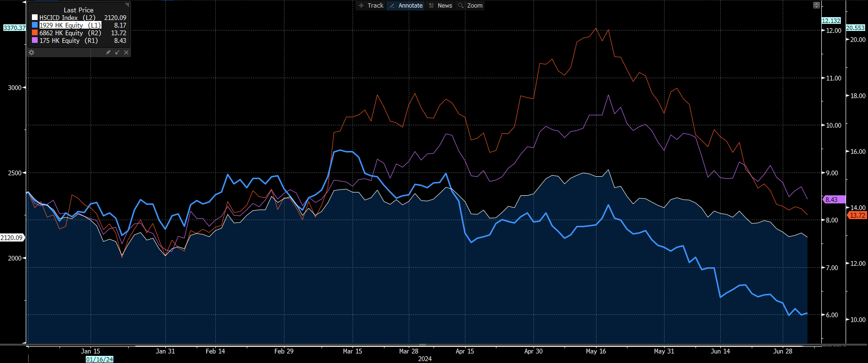
Task: Select the HSCICD Index legend entry
Action: (x=67, y=18)
